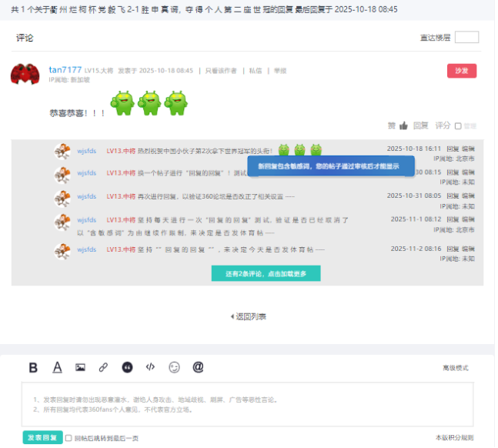
Task: Enable 回帖后跳转到最后一页 checkbox
Action: tap(69, 439)
